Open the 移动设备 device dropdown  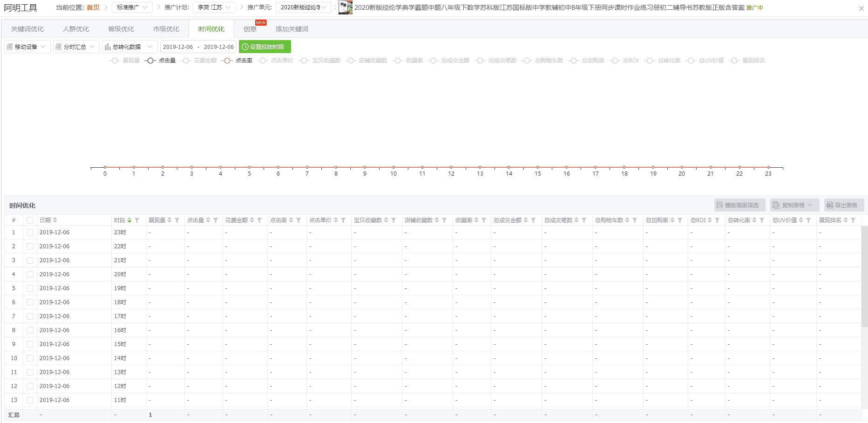(x=27, y=47)
